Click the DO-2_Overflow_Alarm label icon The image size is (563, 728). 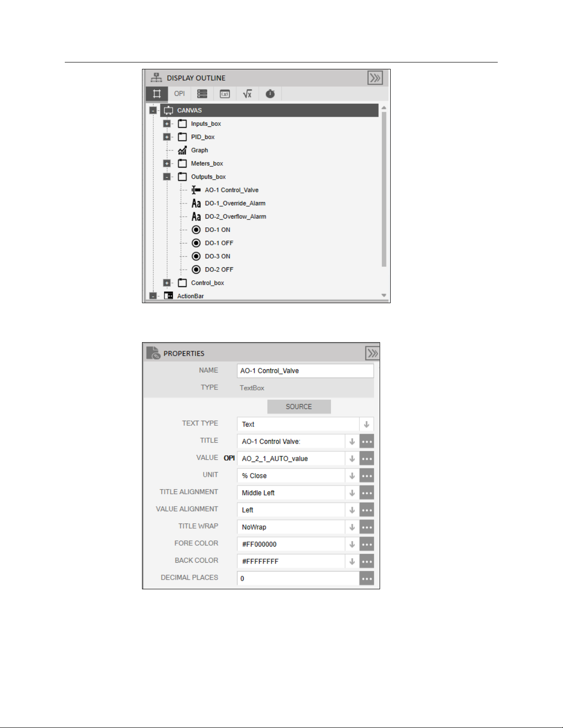click(x=196, y=217)
